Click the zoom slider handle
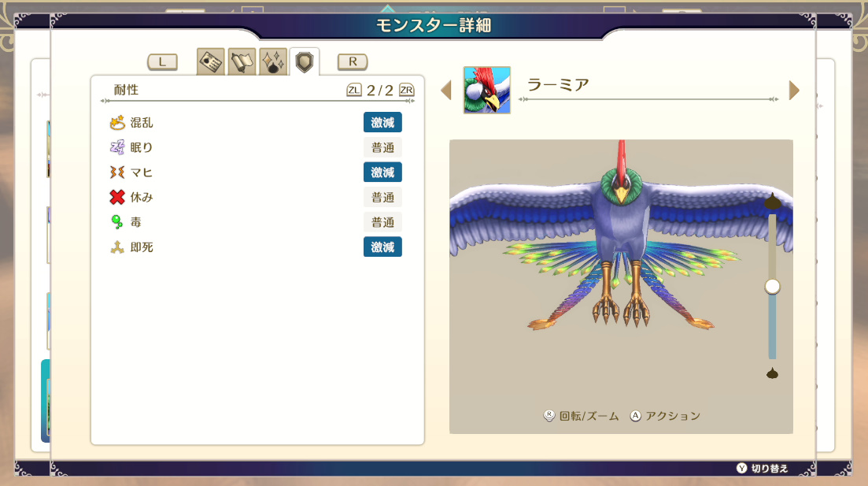868x486 pixels. tap(772, 287)
